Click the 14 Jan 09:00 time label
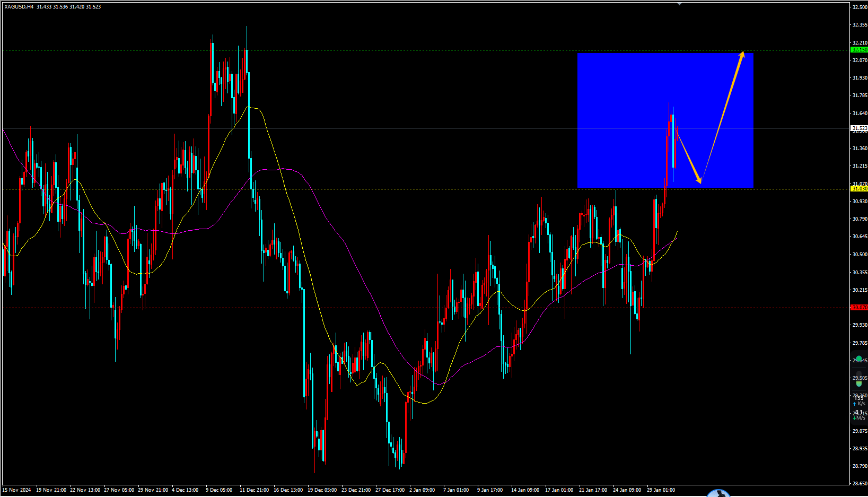 (x=525, y=490)
